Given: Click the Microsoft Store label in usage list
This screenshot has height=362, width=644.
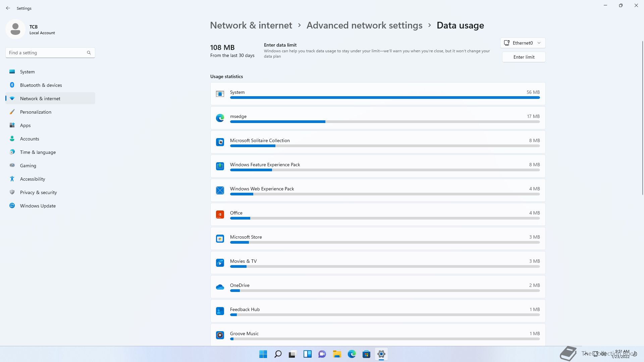Looking at the screenshot, I should click(x=246, y=237).
